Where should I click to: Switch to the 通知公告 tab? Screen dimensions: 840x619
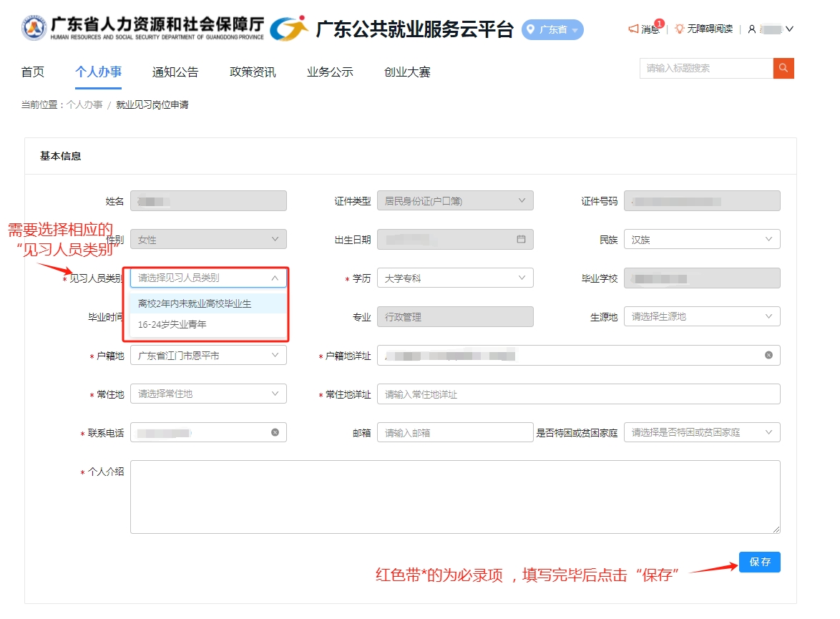175,72
